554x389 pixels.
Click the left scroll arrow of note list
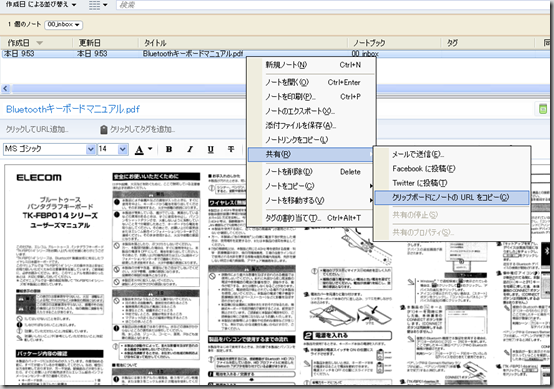[x=5, y=88]
